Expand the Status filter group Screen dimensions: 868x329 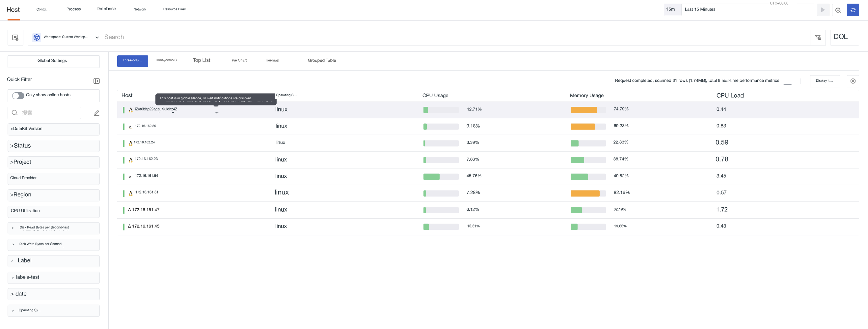click(x=54, y=146)
